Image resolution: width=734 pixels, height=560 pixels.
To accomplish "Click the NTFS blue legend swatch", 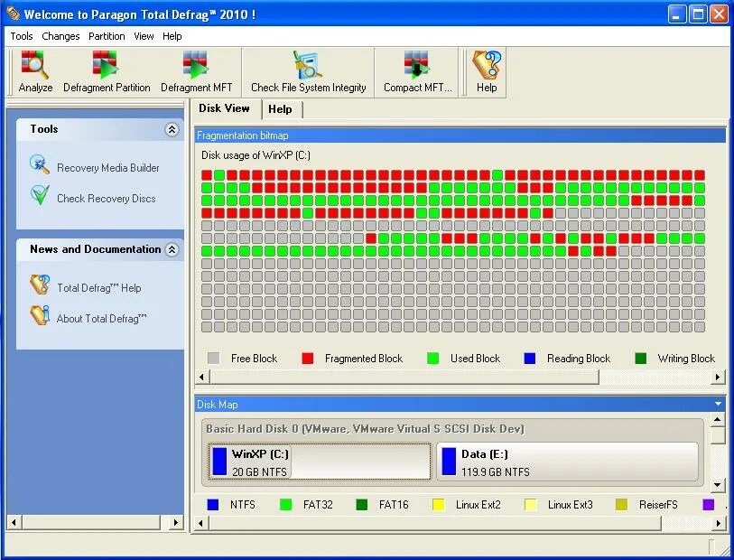I will pos(213,504).
